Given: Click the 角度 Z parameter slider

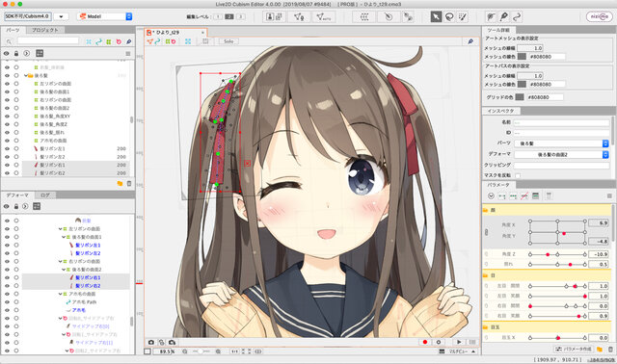Looking at the screenshot, I should (557, 255).
